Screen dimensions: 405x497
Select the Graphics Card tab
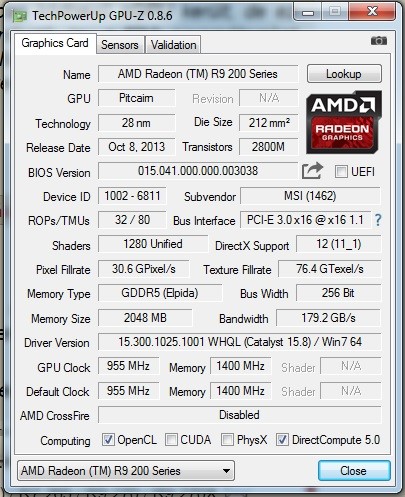[55, 43]
